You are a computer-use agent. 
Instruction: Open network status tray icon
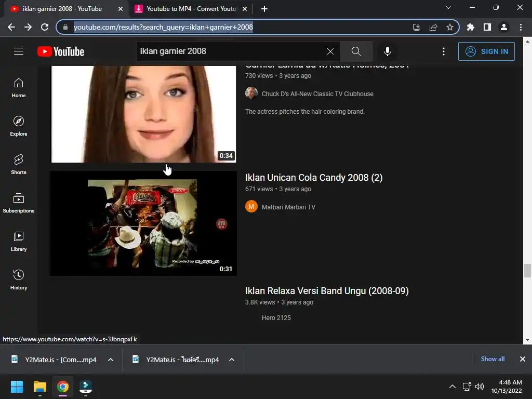point(467,387)
